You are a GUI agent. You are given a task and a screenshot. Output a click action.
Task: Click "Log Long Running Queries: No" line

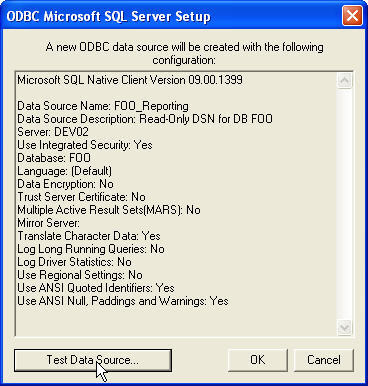[91, 249]
